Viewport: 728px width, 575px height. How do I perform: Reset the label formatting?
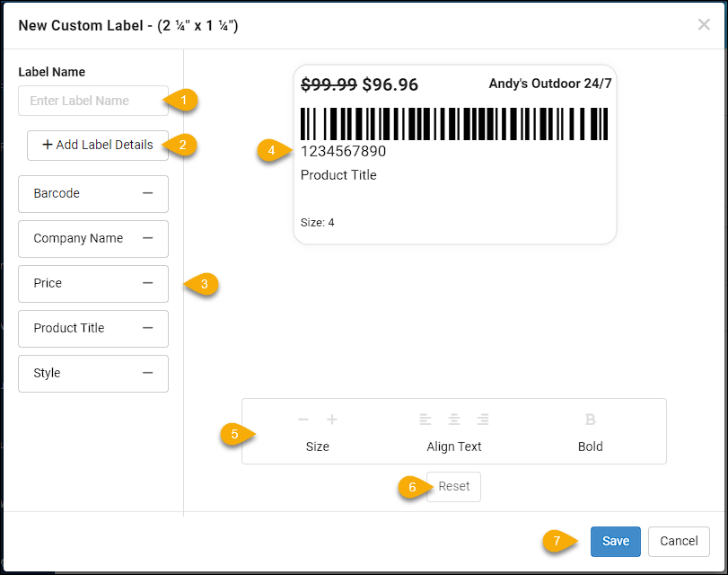(453, 486)
